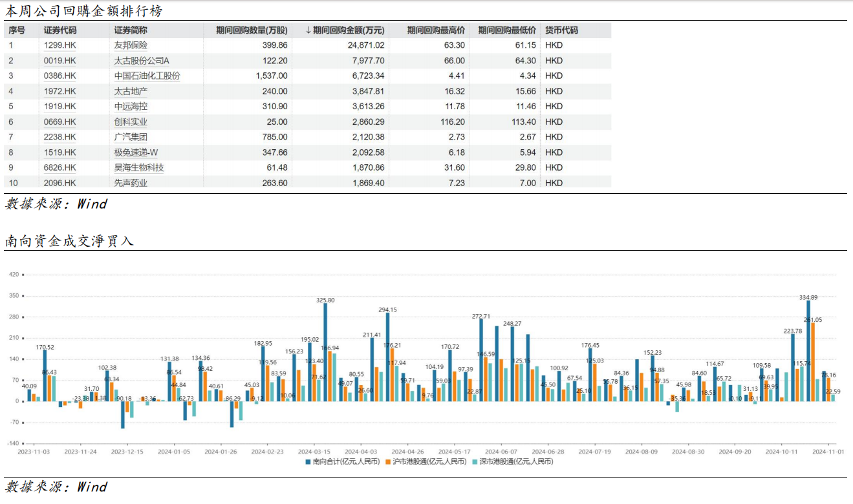Select the 先声药业 name cell
This screenshot has height=504, width=853.
point(131,183)
